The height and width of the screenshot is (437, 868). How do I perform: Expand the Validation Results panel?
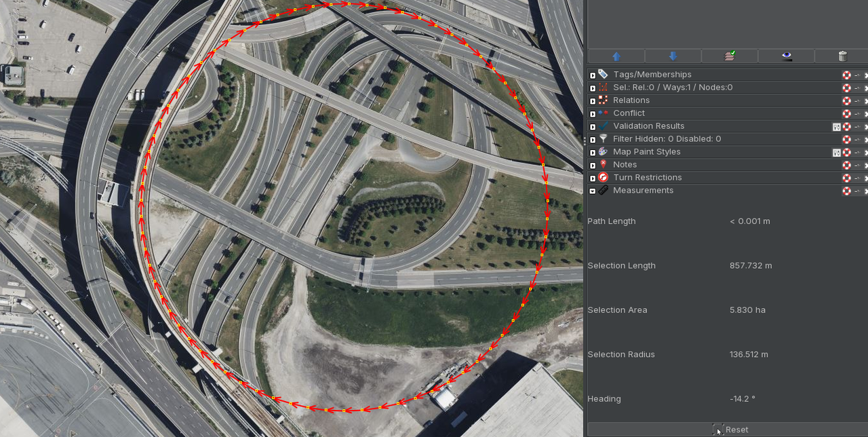tap(593, 126)
